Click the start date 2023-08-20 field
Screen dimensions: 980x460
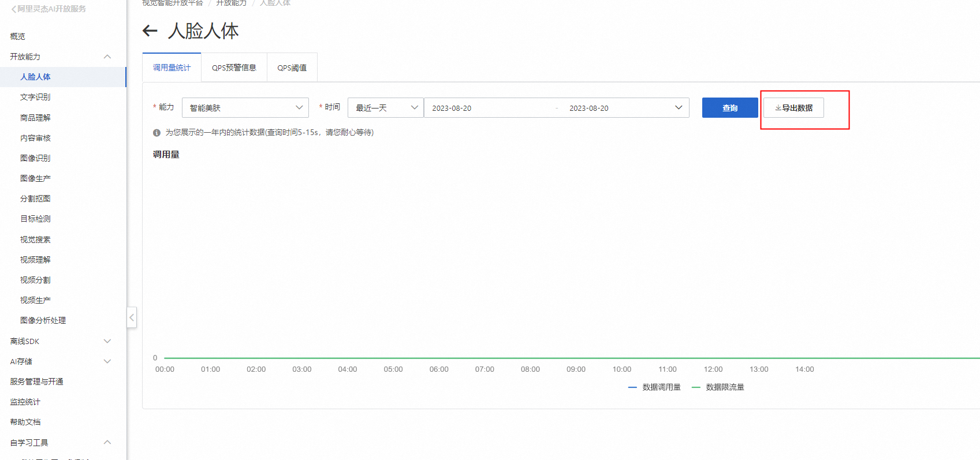tap(452, 108)
